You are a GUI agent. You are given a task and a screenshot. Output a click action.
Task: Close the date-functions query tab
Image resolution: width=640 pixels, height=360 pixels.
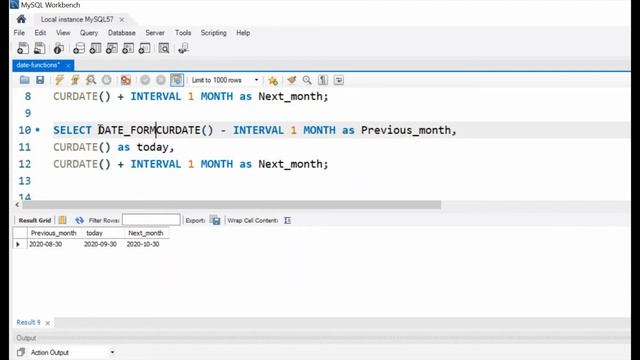[x=68, y=65]
